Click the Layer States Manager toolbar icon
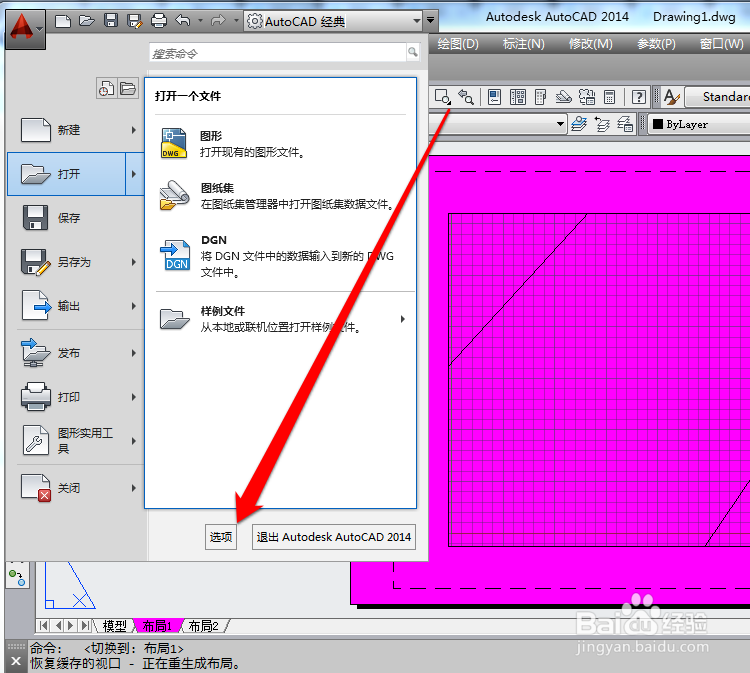This screenshot has height=673, width=750. (x=625, y=124)
